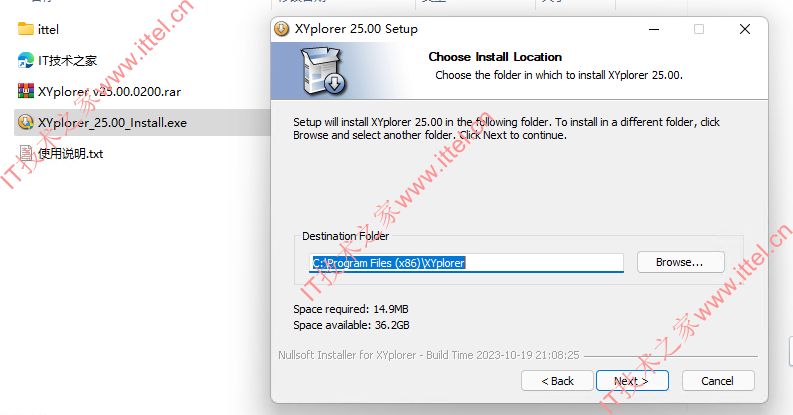Click the installer box graphic in the header

pyautogui.click(x=324, y=71)
